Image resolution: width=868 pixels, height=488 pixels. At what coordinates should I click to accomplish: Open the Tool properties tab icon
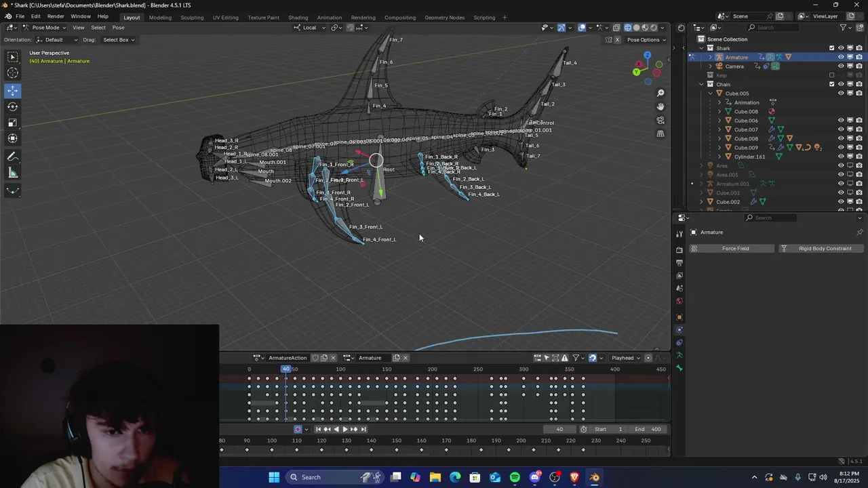679,234
